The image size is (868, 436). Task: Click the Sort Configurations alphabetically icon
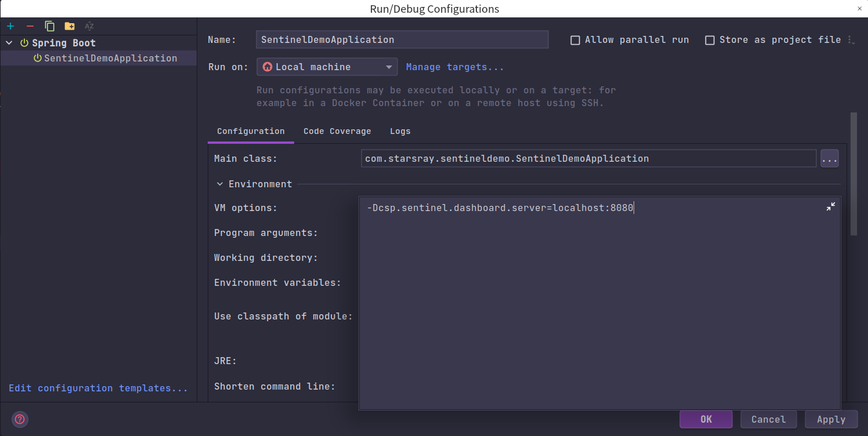click(x=89, y=26)
